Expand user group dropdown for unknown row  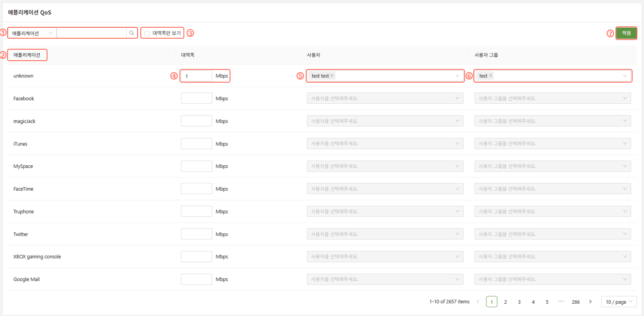click(x=625, y=76)
